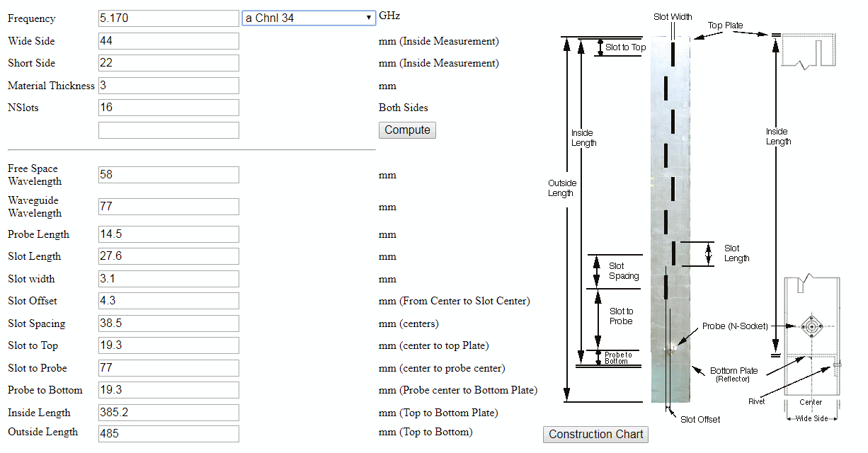Click the Frequency label text
Image resolution: width=868 pixels, height=453 pixels.
(x=31, y=18)
